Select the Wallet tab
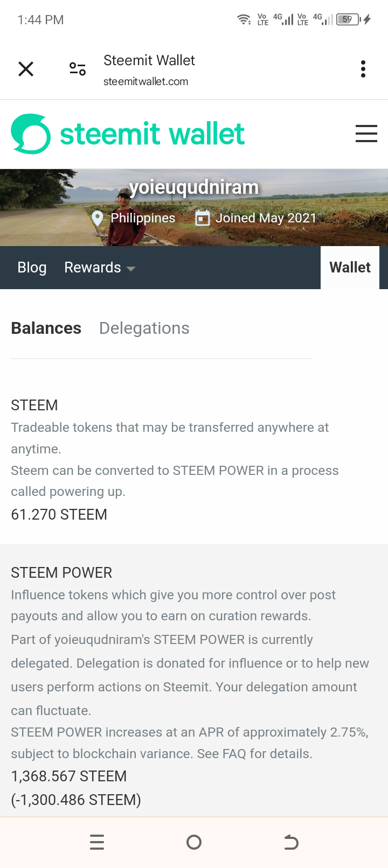 click(x=350, y=268)
